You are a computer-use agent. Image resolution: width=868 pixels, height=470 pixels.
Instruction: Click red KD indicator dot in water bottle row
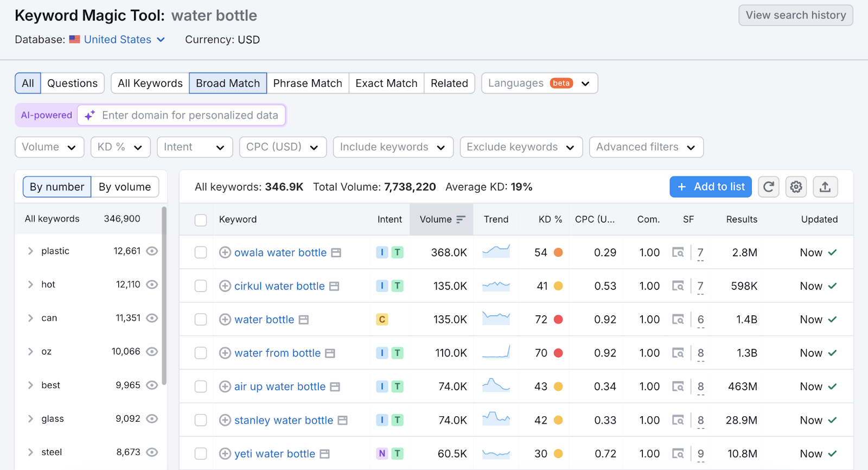click(558, 320)
